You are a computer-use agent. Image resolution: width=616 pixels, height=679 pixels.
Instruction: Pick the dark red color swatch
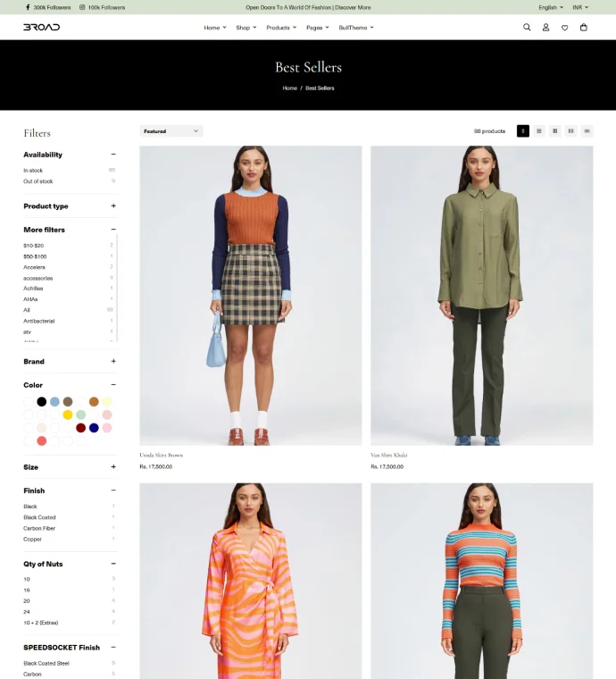click(81, 428)
